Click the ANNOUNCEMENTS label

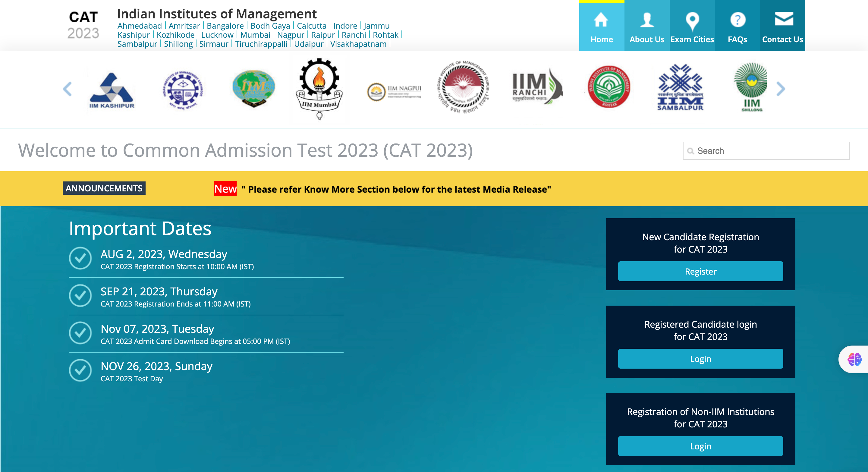(x=104, y=188)
